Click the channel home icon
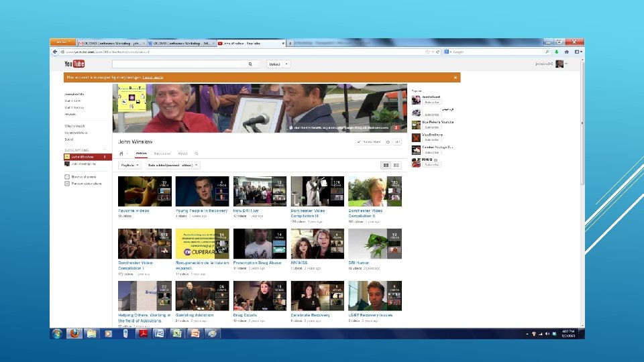This screenshot has width=644, height=362. [x=121, y=154]
